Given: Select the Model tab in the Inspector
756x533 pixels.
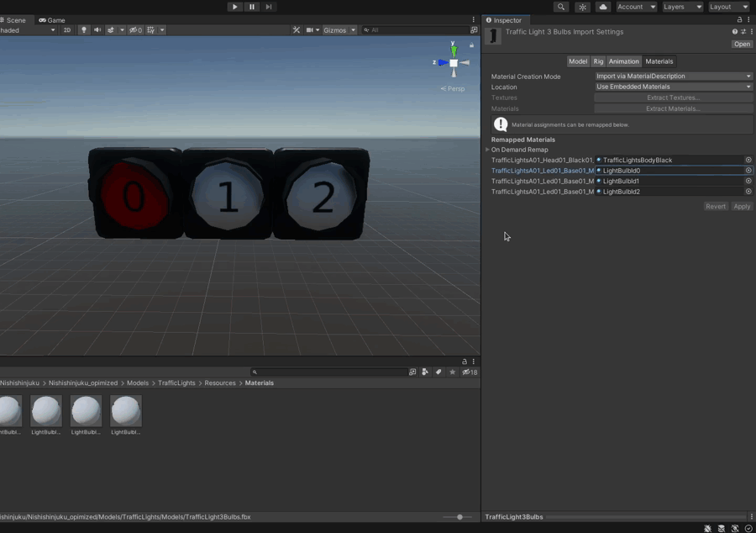Looking at the screenshot, I should pos(578,61).
